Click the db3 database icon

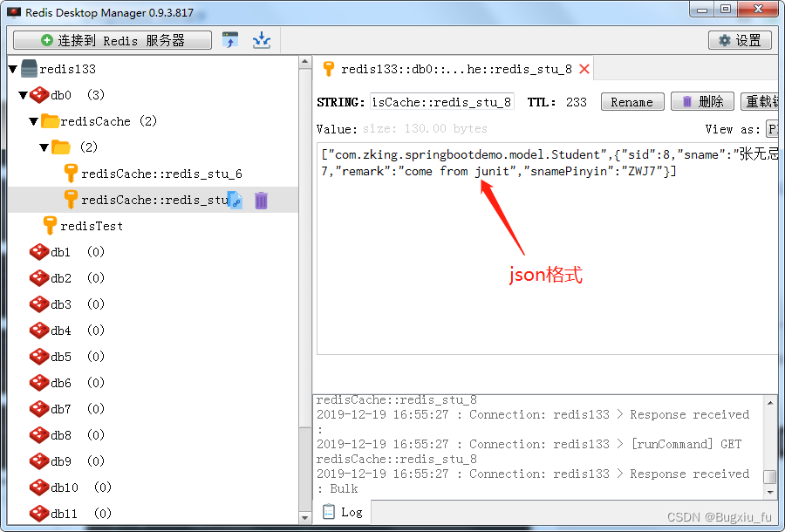(x=39, y=304)
